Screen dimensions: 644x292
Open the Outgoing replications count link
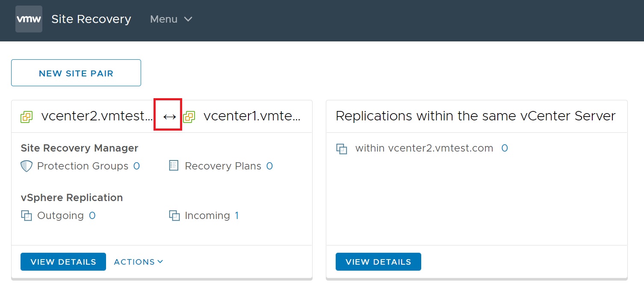pyautogui.click(x=92, y=216)
